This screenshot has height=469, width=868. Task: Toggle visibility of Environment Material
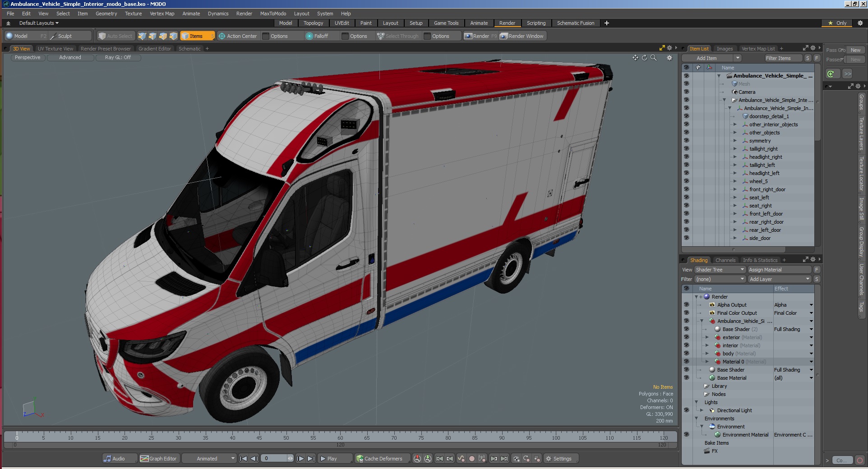pos(686,435)
